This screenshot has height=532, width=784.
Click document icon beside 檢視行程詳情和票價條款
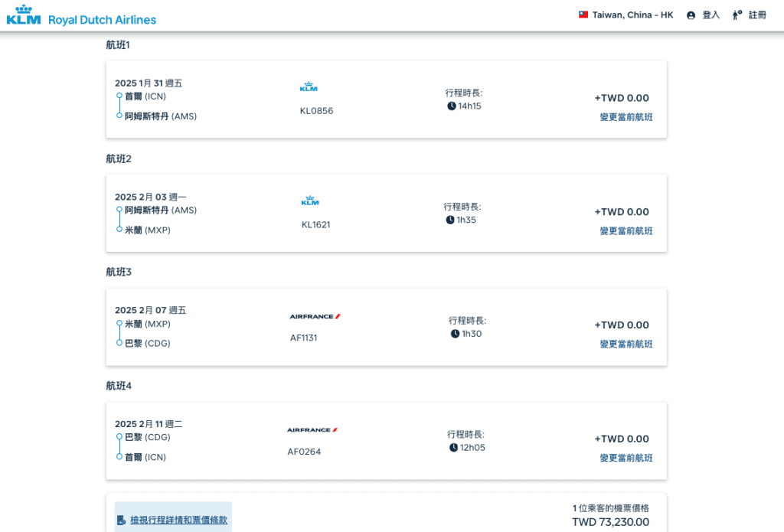pos(121,521)
